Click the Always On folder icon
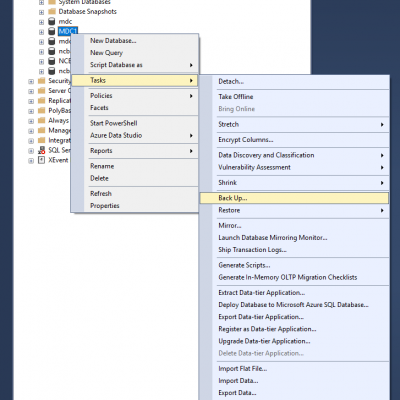The image size is (400, 400). 42,121
